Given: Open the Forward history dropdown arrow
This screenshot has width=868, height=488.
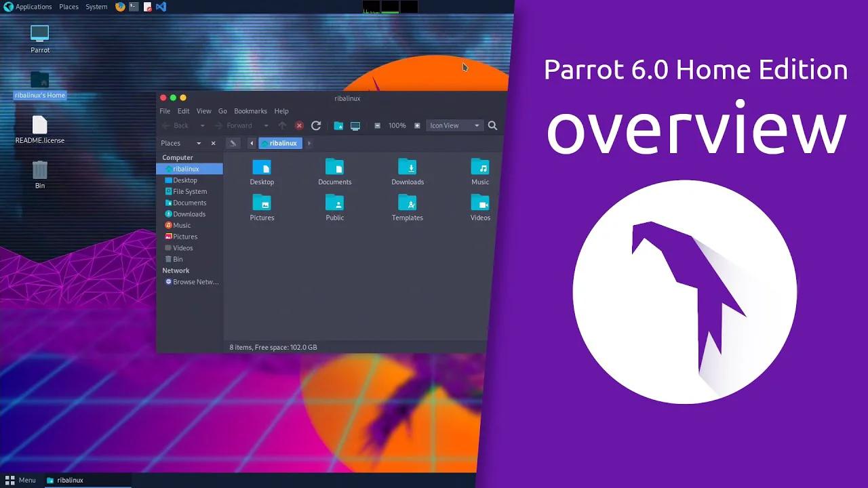Looking at the screenshot, I should [266, 125].
